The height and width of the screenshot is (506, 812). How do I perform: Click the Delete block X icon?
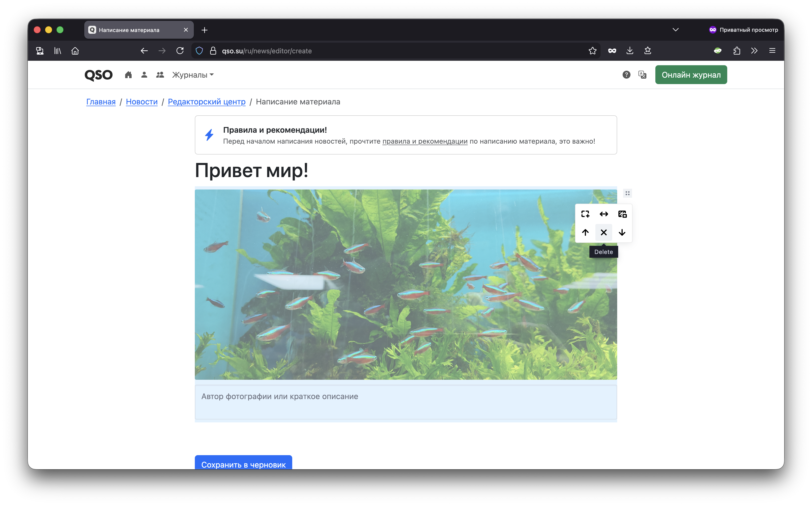[603, 232]
